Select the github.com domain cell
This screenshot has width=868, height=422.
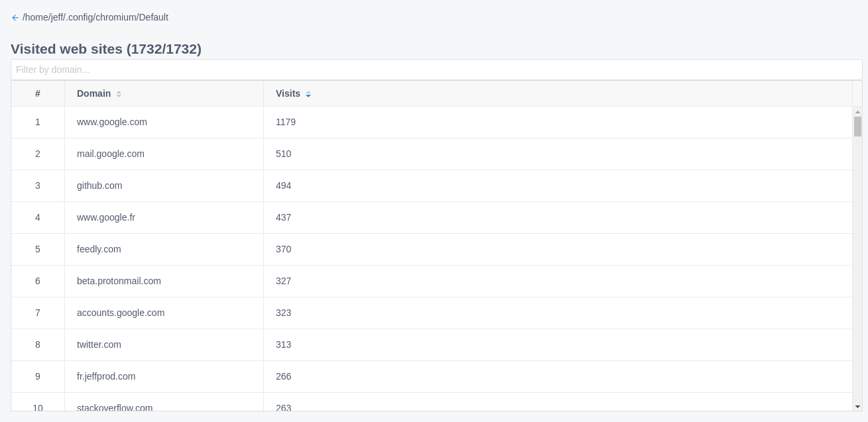click(x=164, y=185)
